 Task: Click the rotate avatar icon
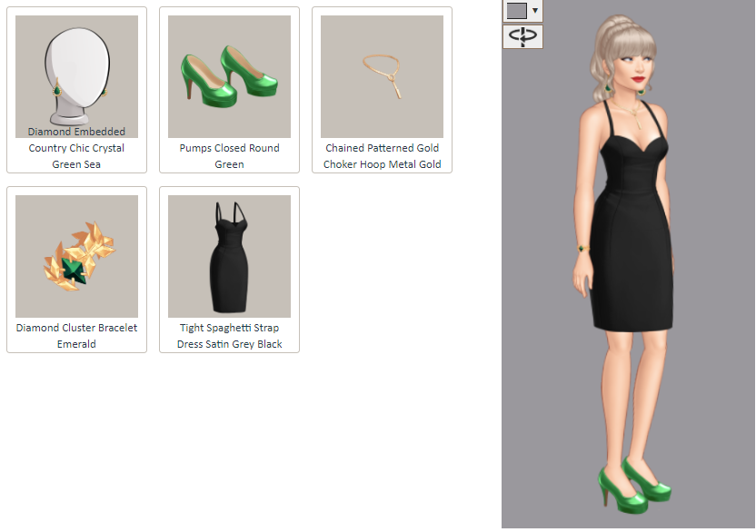point(522,36)
